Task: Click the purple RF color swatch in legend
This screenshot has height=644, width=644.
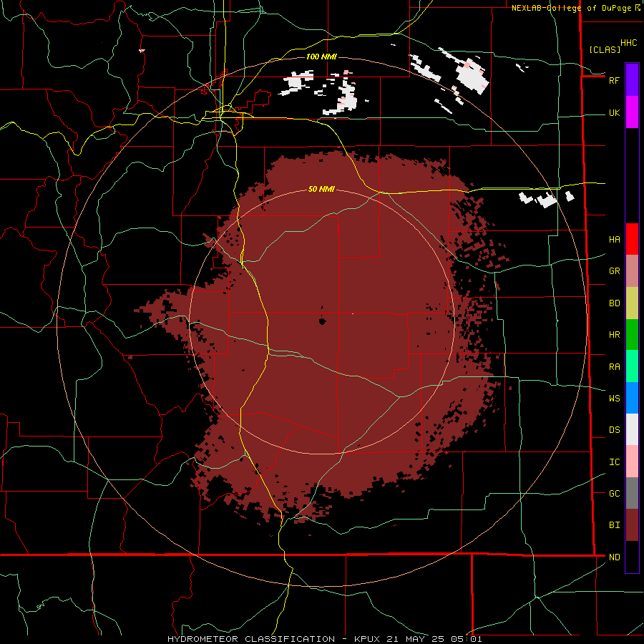Action: [x=632, y=80]
